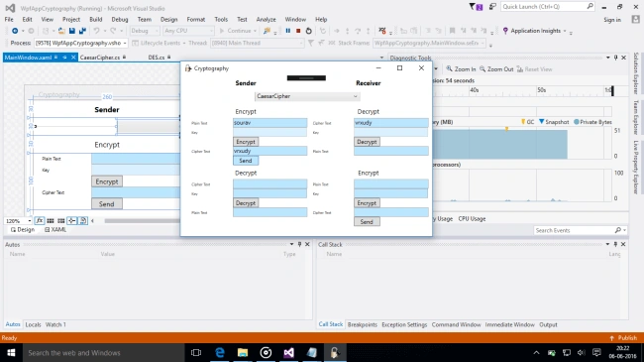Viewport: 644px width, 362px height.
Task: Restart the debug session icon
Action: point(309,31)
